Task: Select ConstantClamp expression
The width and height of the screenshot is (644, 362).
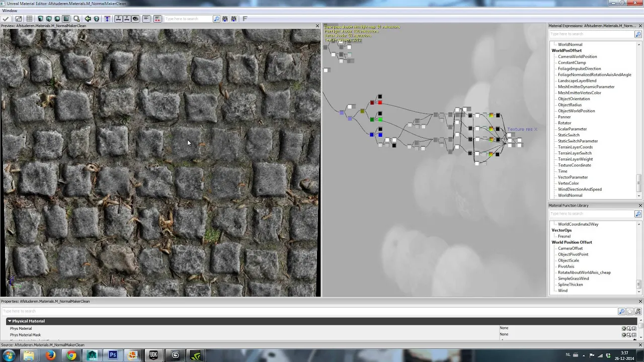Action: pyautogui.click(x=572, y=62)
